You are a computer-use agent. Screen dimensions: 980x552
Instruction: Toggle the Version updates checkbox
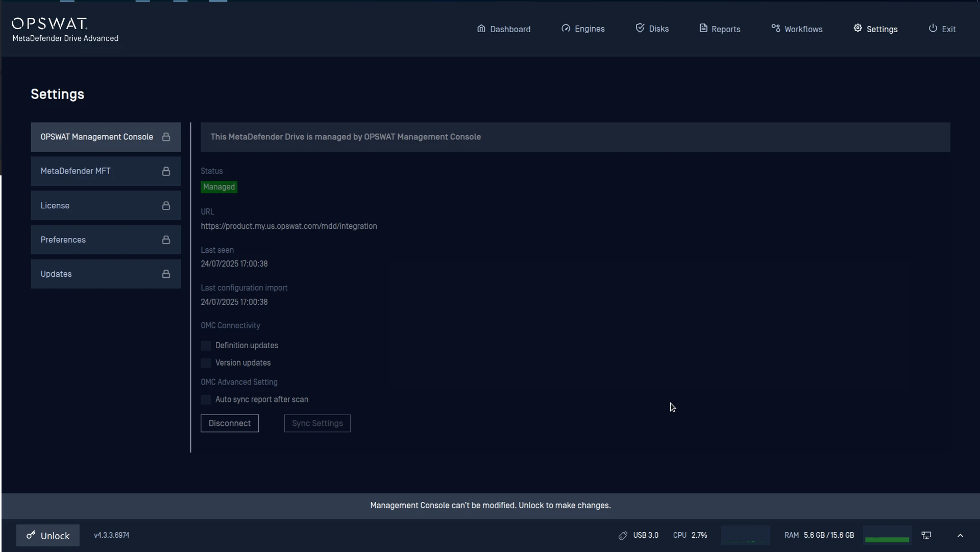tap(206, 363)
